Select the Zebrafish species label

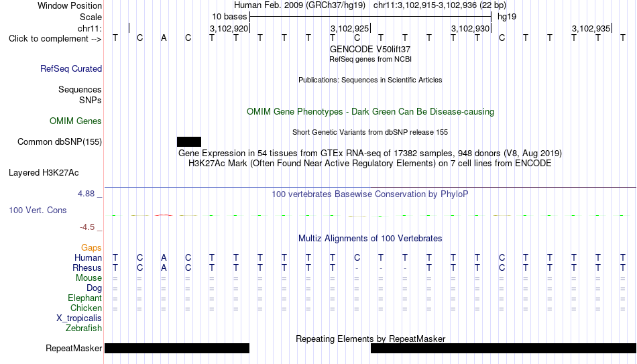84,328
